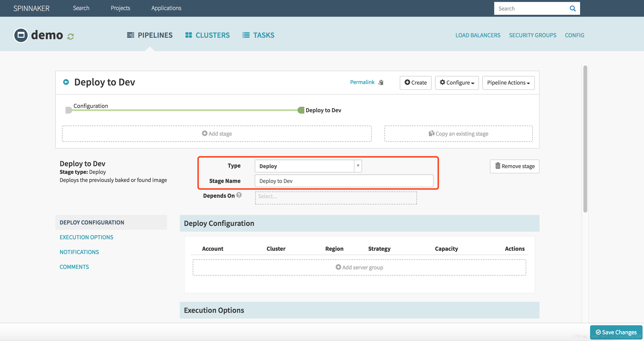The image size is (644, 341).
Task: Open Projects in the top navigation
Action: click(120, 8)
